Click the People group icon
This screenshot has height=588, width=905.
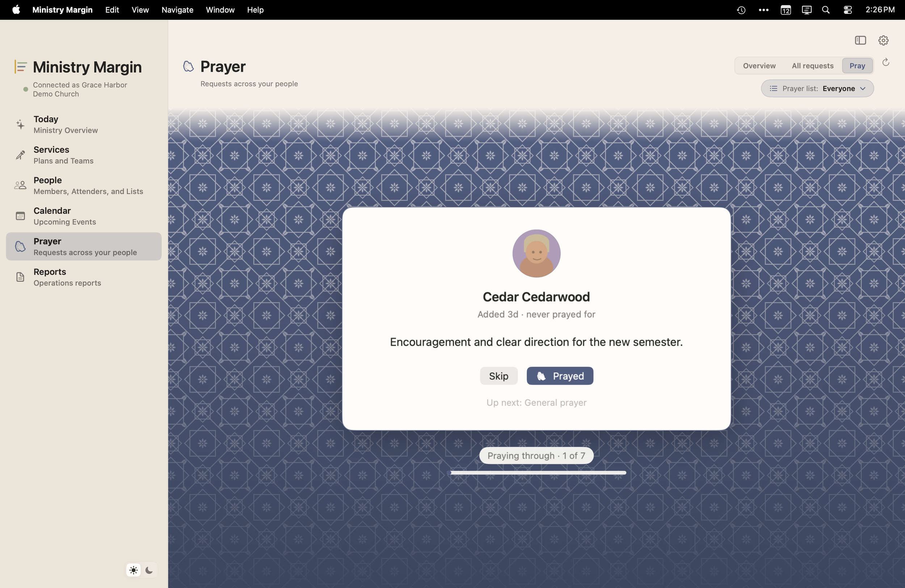point(20,185)
